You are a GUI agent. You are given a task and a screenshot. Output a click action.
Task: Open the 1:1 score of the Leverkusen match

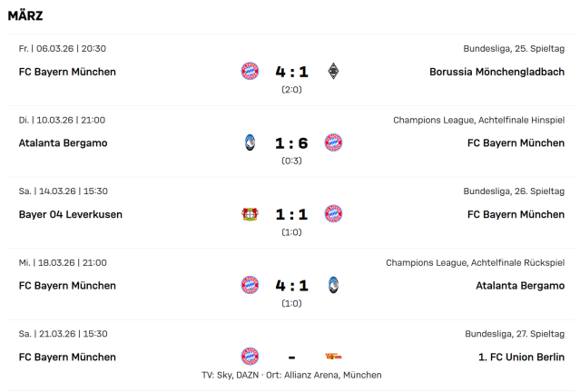pyautogui.click(x=291, y=214)
